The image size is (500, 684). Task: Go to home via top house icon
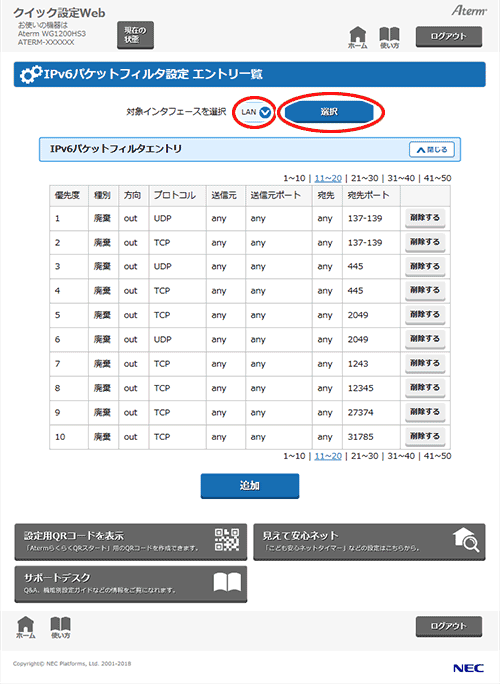coord(358,38)
